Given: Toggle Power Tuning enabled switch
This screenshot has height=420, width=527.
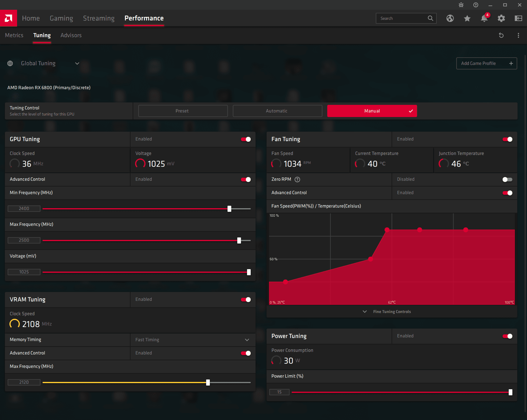Looking at the screenshot, I should pos(507,336).
